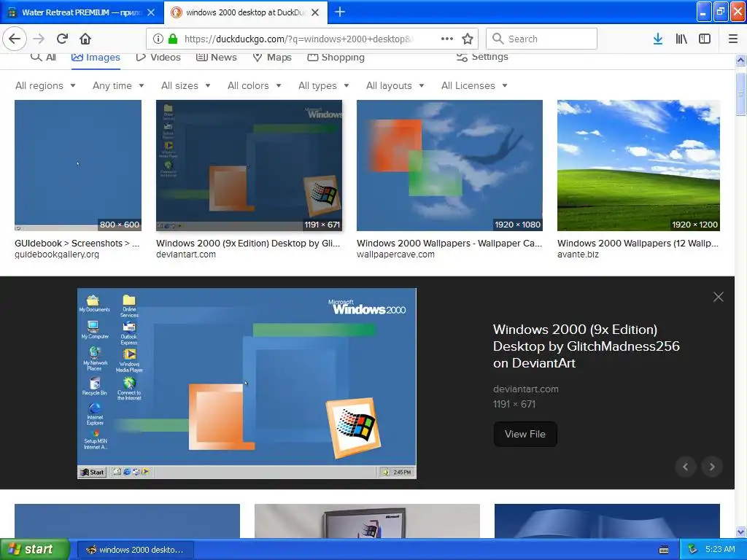Viewport: 747px width, 560px height.
Task: Open the browser home page
Action: point(85,39)
